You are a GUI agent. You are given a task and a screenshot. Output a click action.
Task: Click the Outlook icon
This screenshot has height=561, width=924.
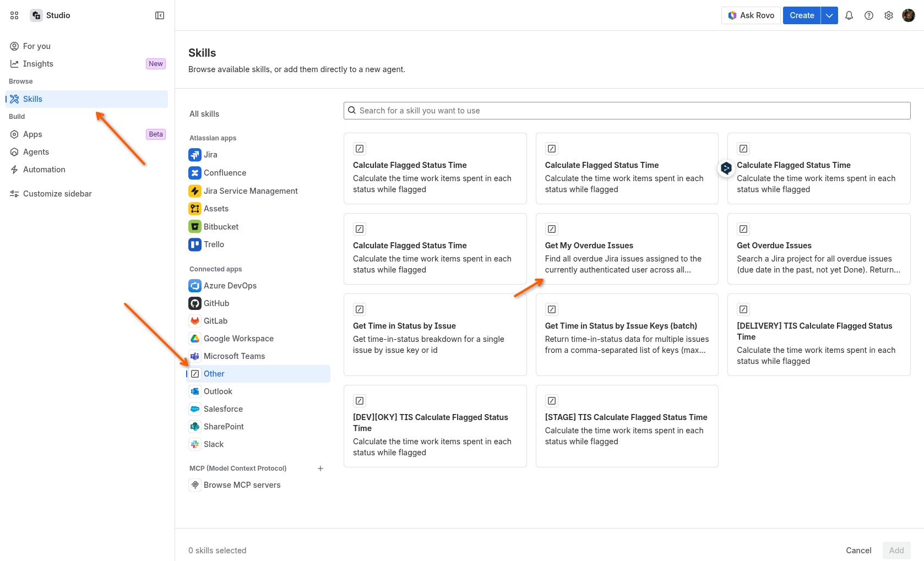coord(195,391)
